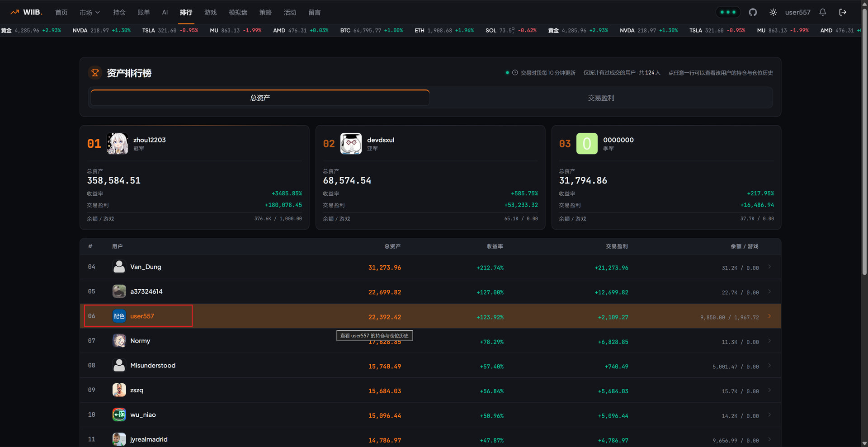The image size is (868, 447).
Task: Click the BTC ticker quote
Action: coord(372,30)
